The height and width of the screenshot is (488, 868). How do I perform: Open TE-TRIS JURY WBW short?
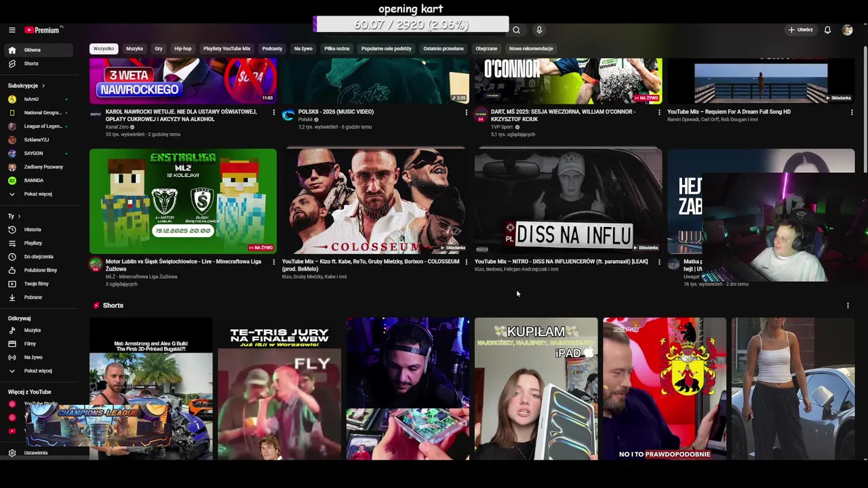point(279,389)
